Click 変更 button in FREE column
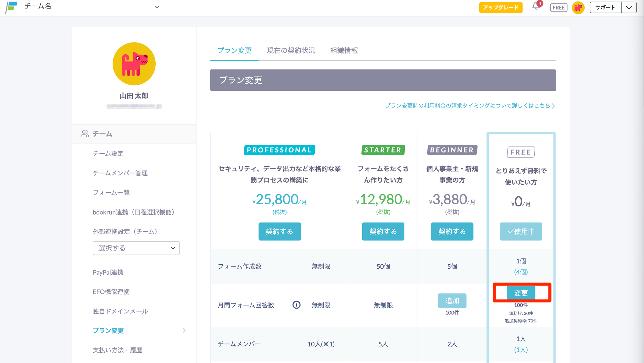The height and width of the screenshot is (363, 644). click(521, 293)
